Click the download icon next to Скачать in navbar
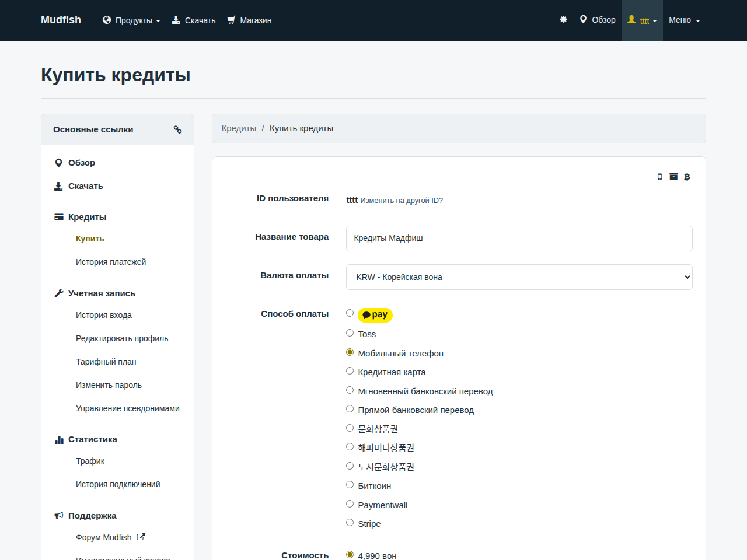The height and width of the screenshot is (560, 747). (176, 20)
